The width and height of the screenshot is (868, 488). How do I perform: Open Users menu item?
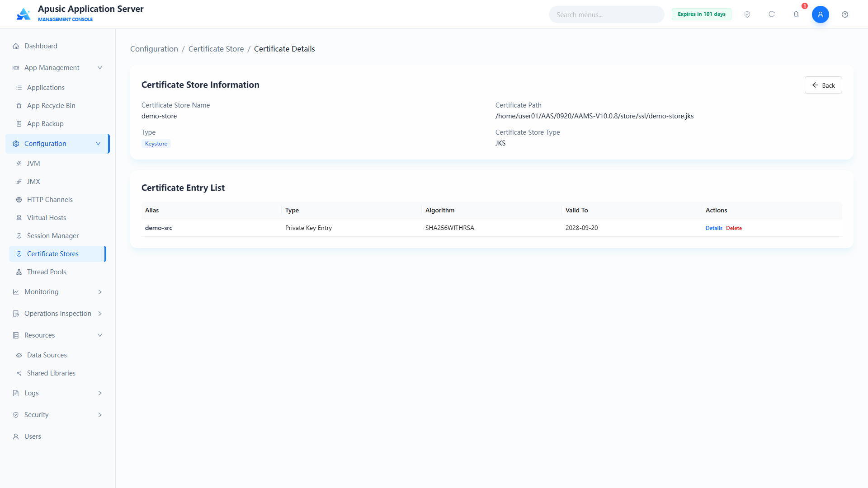57,436
